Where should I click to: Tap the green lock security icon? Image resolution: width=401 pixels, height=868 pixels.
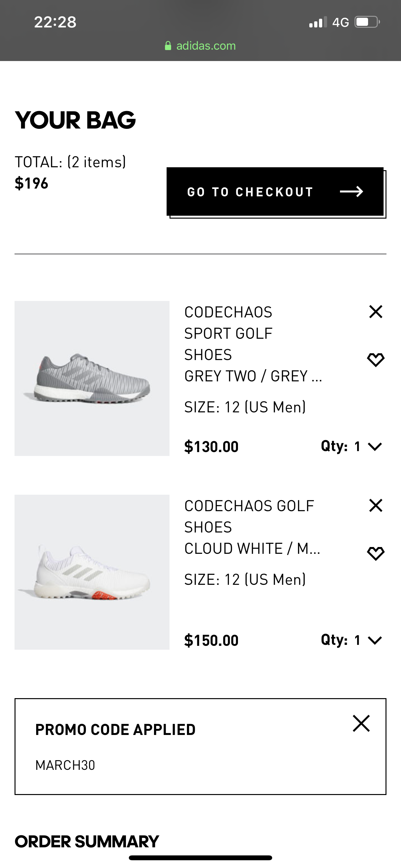pos(168,46)
